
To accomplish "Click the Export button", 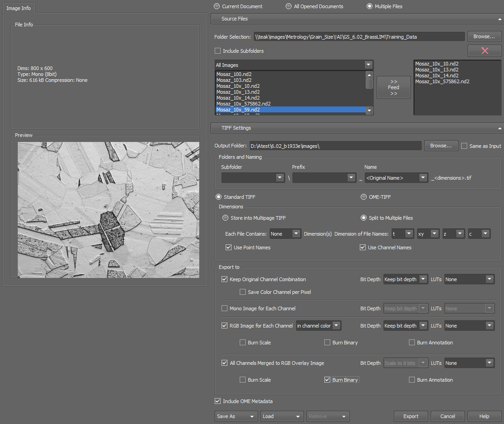I will coord(411,416).
